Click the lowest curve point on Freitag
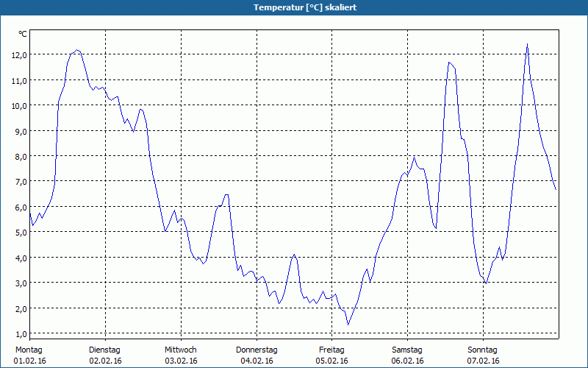Viewport: 588px width, 368px height. [x=348, y=324]
